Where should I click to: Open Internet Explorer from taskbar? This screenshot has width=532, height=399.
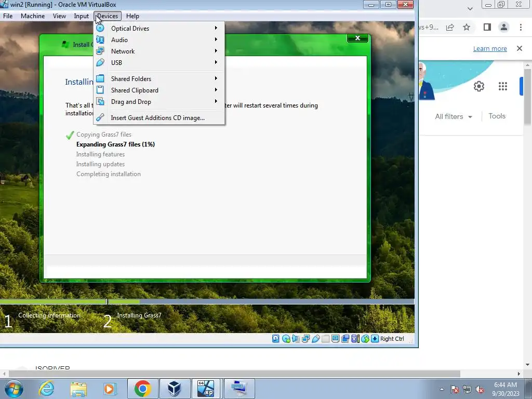click(x=46, y=389)
